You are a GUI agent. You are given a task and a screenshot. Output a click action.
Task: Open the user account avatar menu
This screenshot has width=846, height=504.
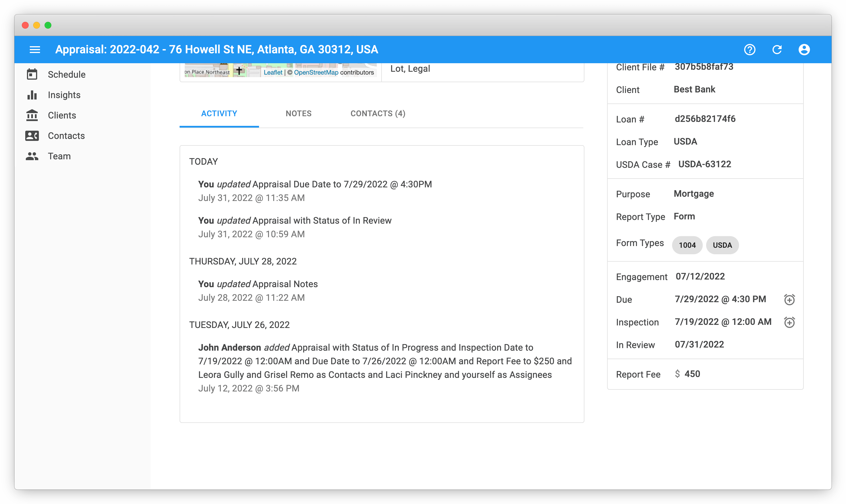coord(805,49)
